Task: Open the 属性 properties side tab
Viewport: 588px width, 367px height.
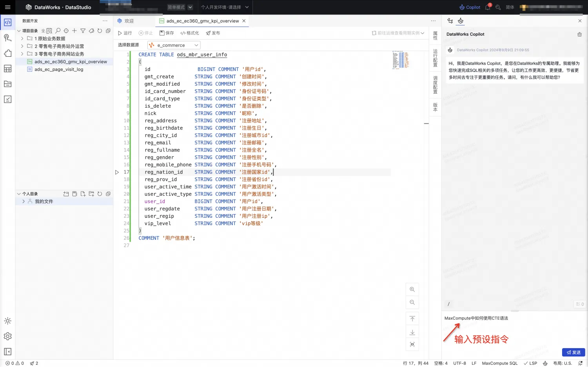Action: click(x=435, y=36)
